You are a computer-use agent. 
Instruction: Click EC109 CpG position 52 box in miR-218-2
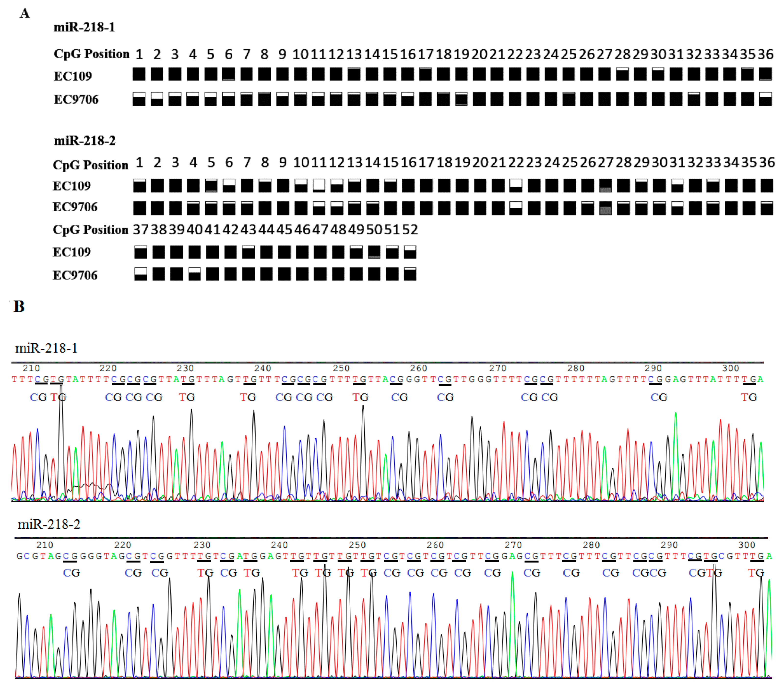coord(410,252)
